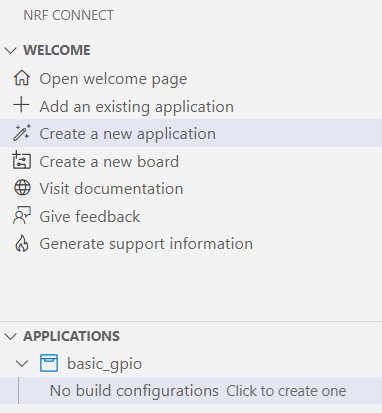Click the new board icon
Screen dimensions: 382x413
(22, 160)
